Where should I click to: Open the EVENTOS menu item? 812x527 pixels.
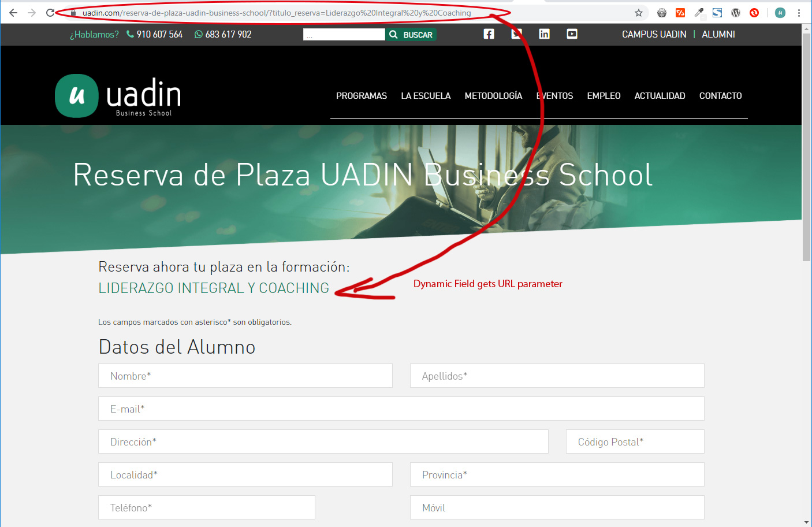(555, 96)
